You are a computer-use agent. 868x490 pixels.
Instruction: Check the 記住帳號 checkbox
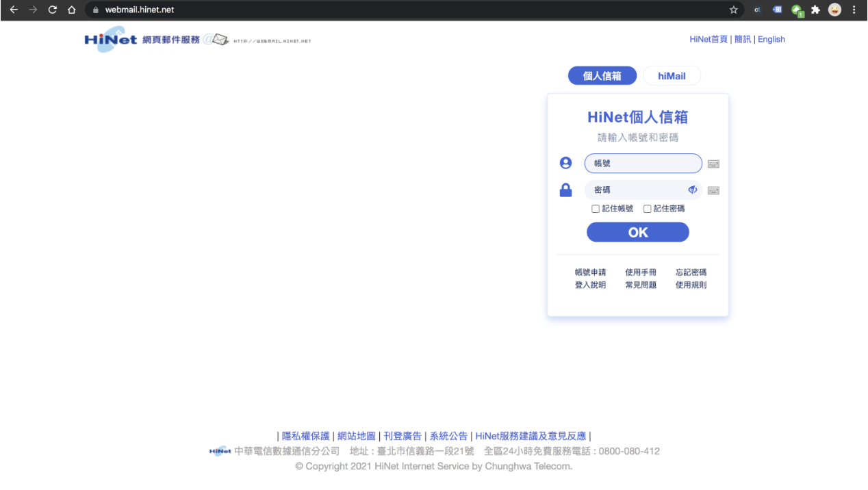pos(596,209)
